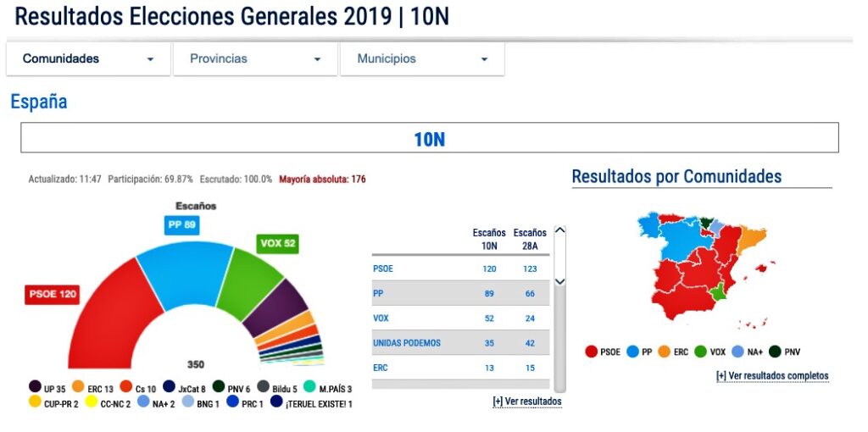
Task: Click the red PSOE dot in map legend
Action: [592, 352]
